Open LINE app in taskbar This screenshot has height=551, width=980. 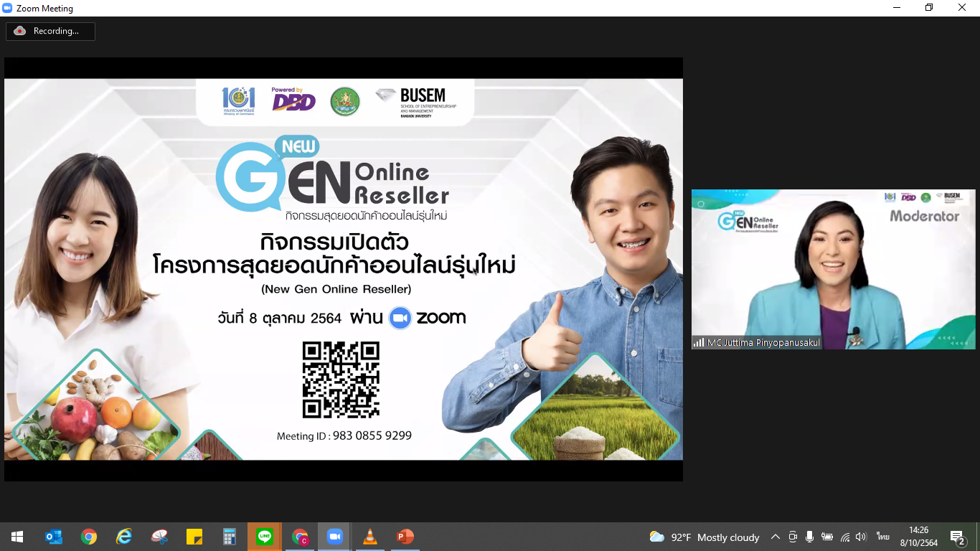coord(265,537)
